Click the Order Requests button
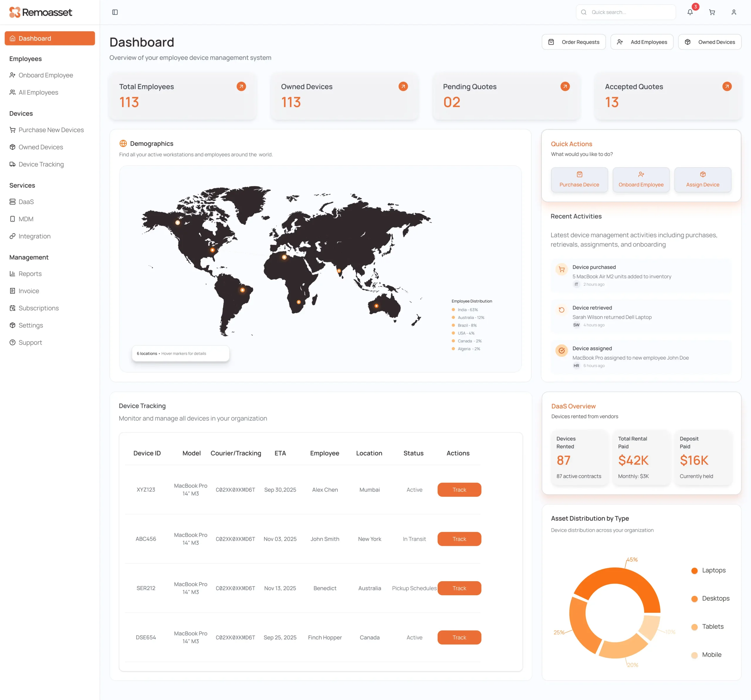 point(574,42)
